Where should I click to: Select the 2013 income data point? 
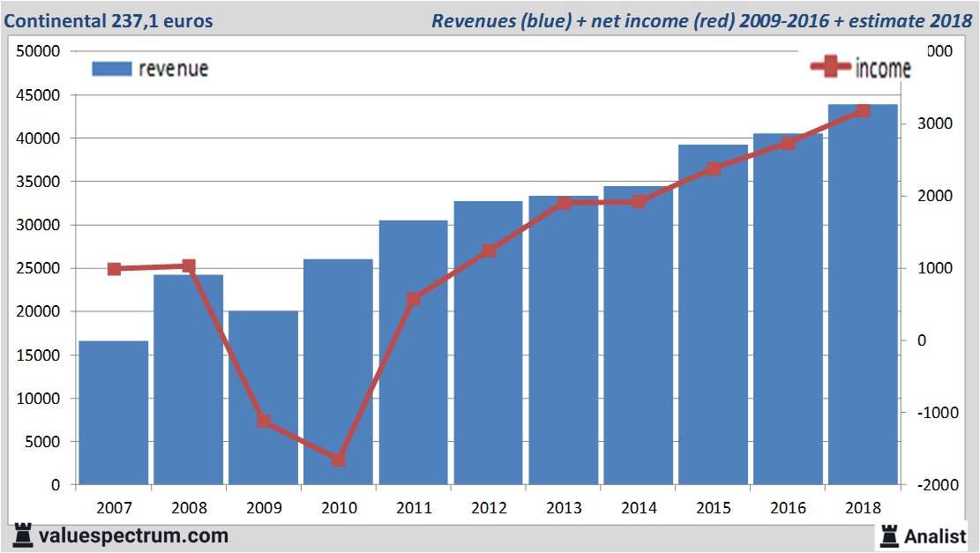(564, 203)
